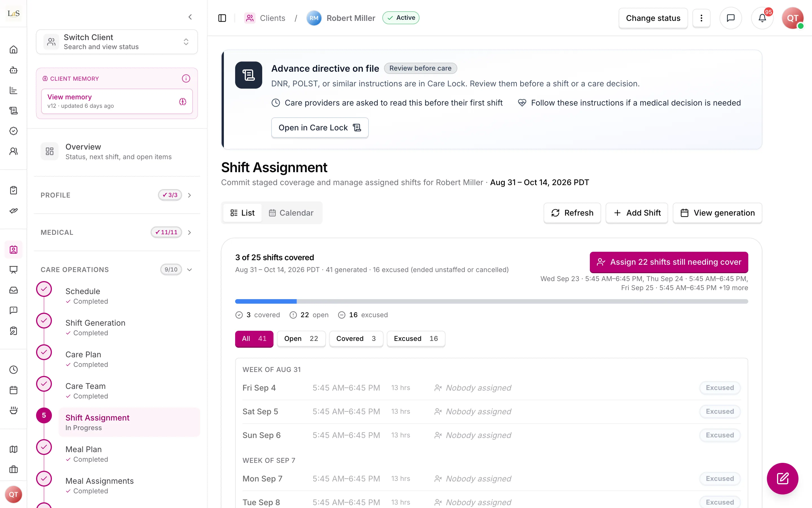Open the handshake icon in left rail
812x508 pixels.
click(x=14, y=211)
